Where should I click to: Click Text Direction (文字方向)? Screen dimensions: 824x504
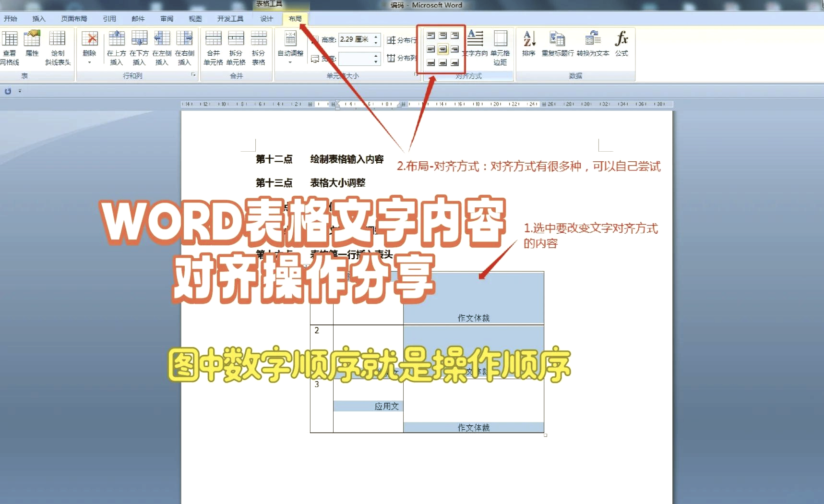click(x=475, y=44)
